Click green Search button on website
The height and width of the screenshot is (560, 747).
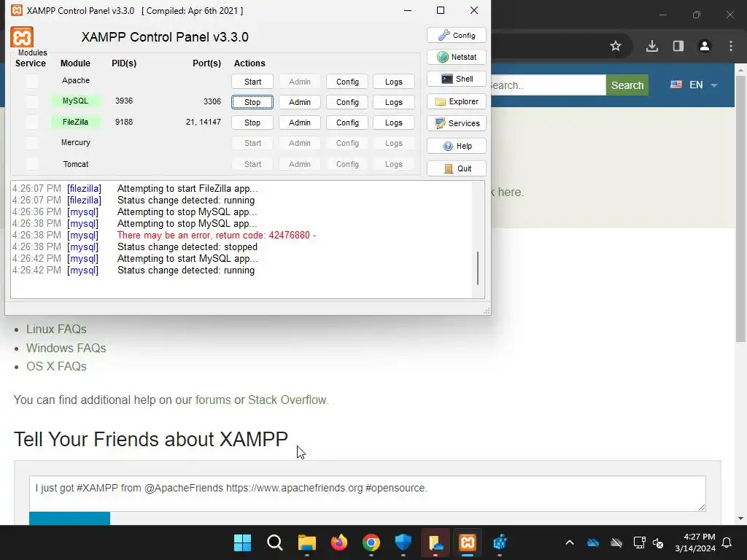click(627, 85)
